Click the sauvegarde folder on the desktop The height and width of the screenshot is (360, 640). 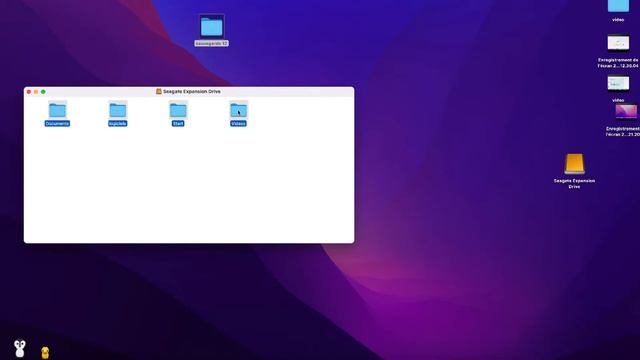click(x=211, y=27)
